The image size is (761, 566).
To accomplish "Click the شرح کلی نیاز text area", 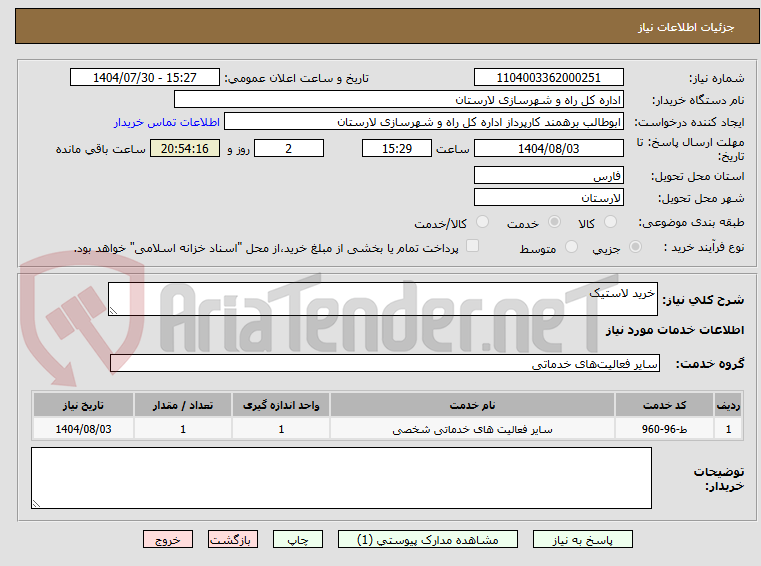I will 382,299.
